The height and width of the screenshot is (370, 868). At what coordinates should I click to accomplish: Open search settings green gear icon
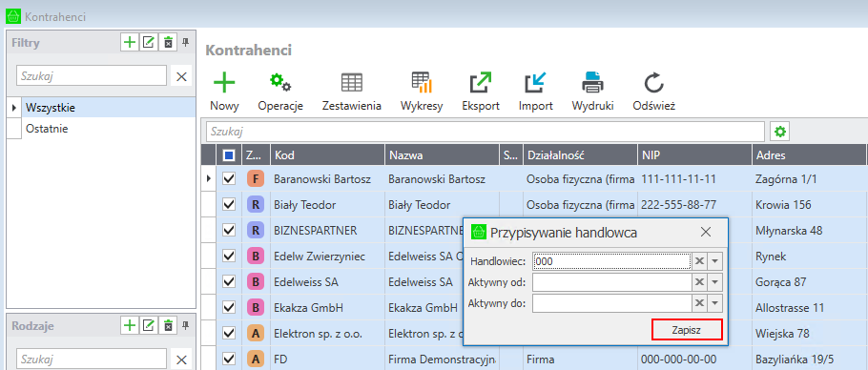tap(780, 132)
